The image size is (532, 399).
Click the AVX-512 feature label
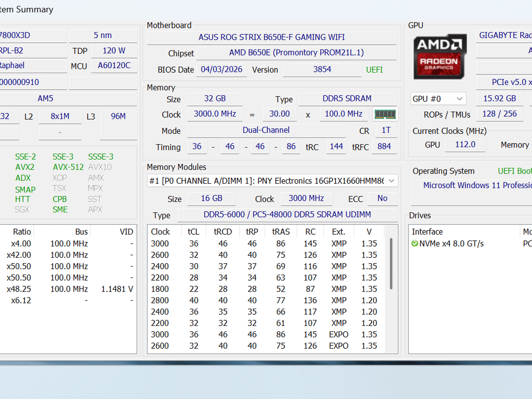[68, 167]
